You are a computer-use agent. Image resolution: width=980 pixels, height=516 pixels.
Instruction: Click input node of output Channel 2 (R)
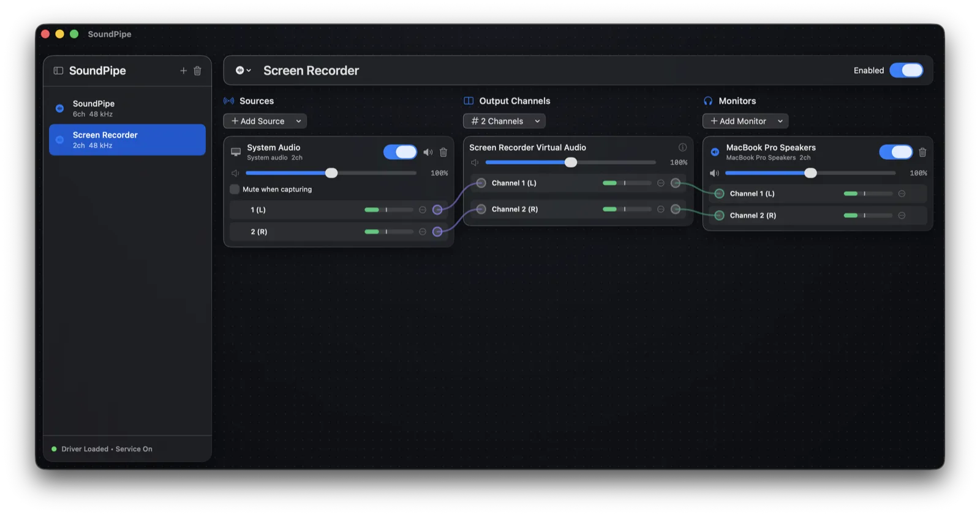point(481,209)
